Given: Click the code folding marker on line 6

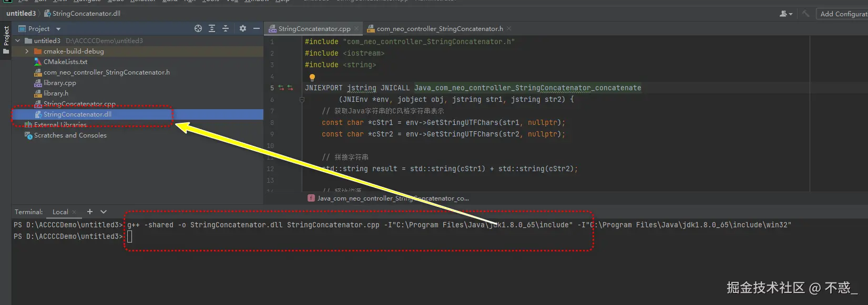Looking at the screenshot, I should point(302,99).
